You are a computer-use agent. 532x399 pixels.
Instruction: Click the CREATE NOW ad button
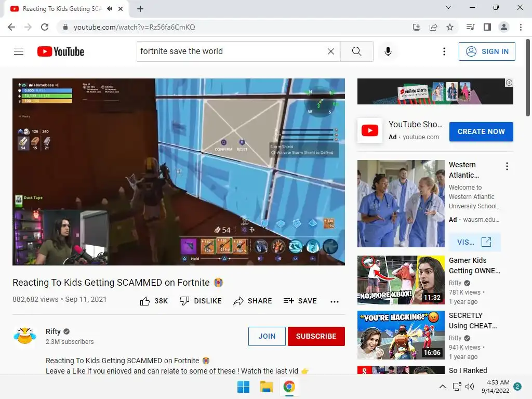[x=481, y=131]
